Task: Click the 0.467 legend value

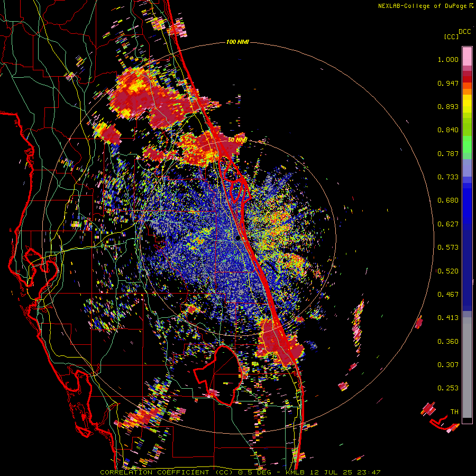Action: tap(448, 295)
